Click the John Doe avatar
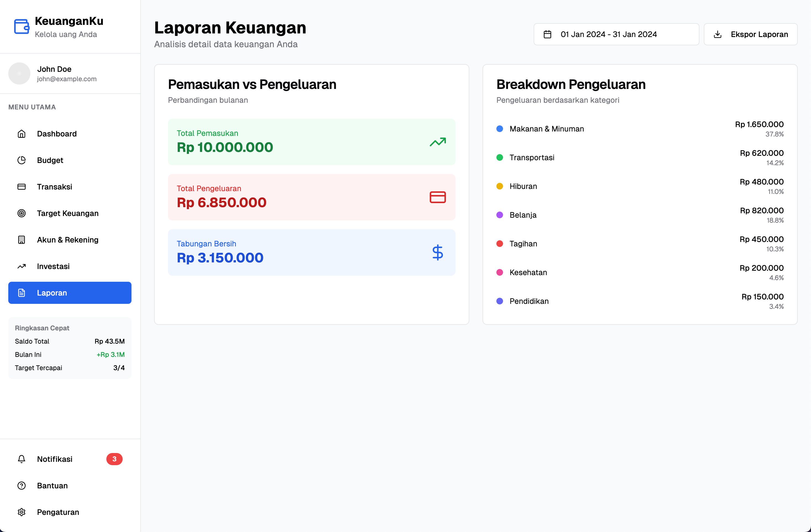This screenshot has width=811, height=532. point(19,73)
